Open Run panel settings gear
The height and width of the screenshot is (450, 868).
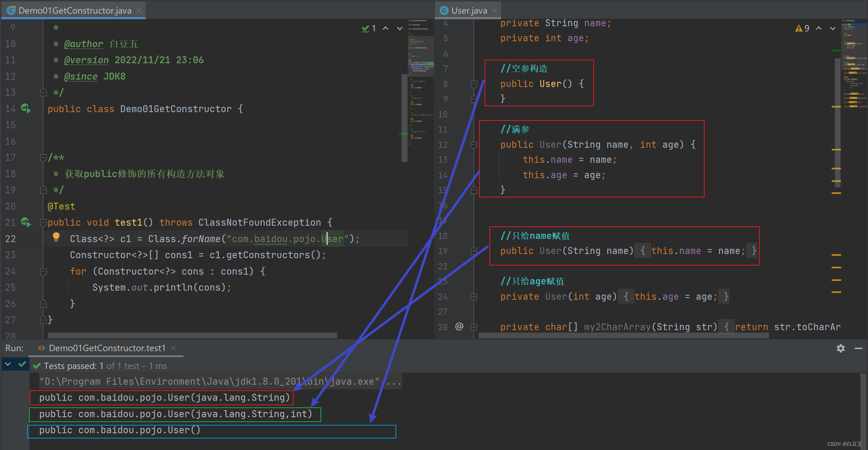pos(840,348)
